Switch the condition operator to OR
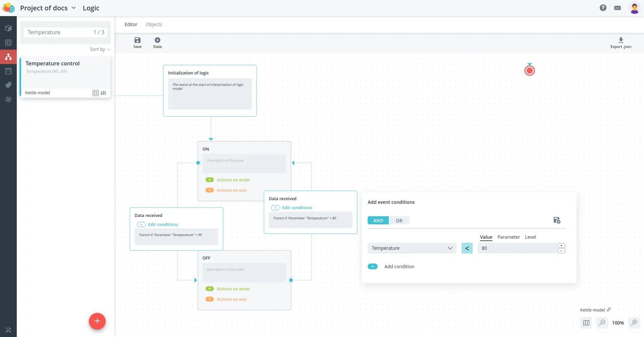Viewport: 644px width, 337px height. 399,220
